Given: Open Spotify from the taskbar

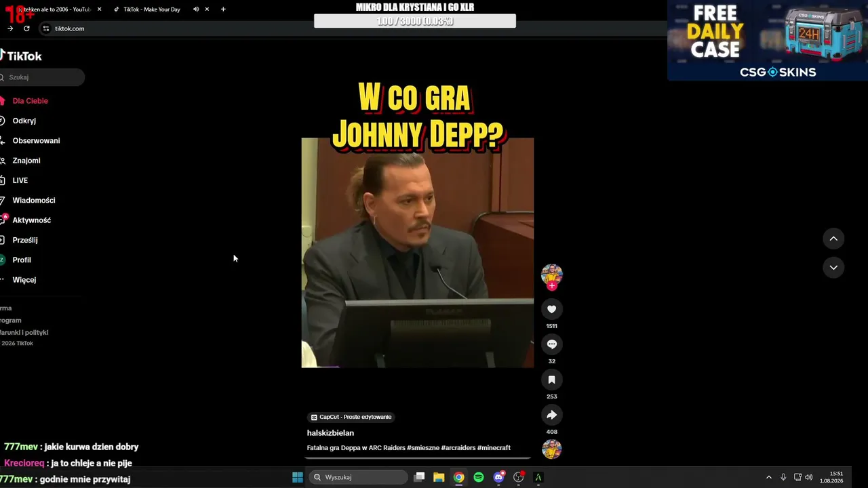Looking at the screenshot, I should (479, 477).
